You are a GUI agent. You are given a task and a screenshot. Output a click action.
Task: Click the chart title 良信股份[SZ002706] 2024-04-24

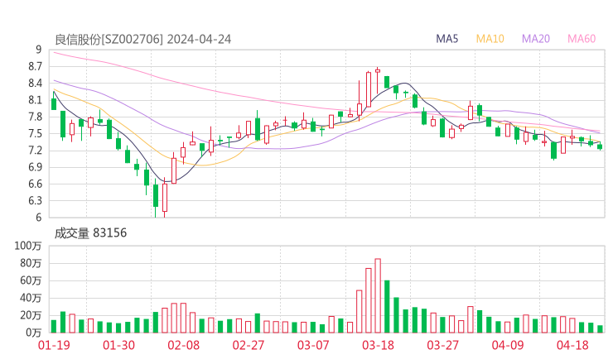[x=142, y=40]
